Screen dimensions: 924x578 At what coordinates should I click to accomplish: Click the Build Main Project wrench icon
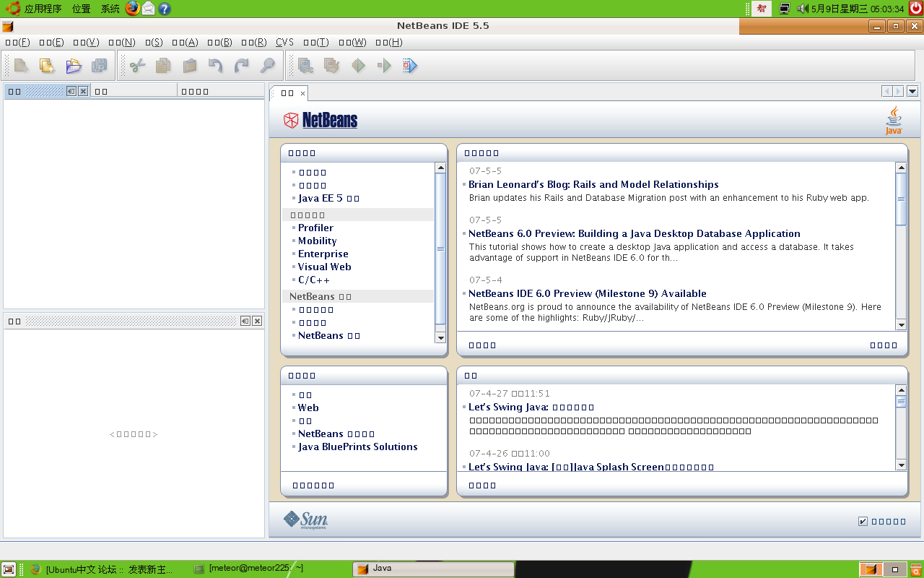[x=306, y=66]
